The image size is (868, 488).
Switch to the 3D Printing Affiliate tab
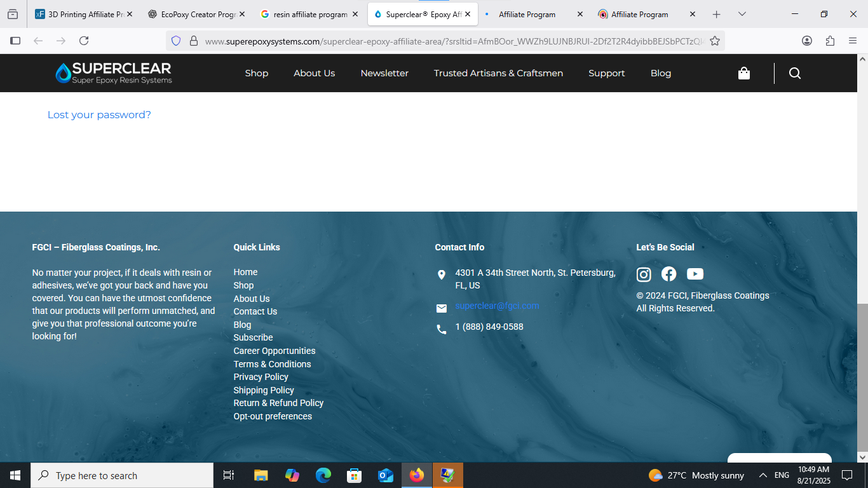(x=84, y=14)
